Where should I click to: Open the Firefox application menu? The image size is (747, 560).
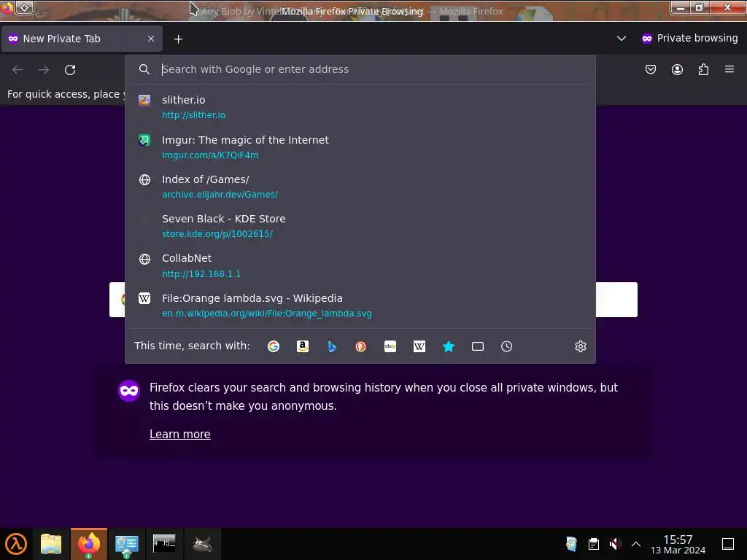click(729, 69)
